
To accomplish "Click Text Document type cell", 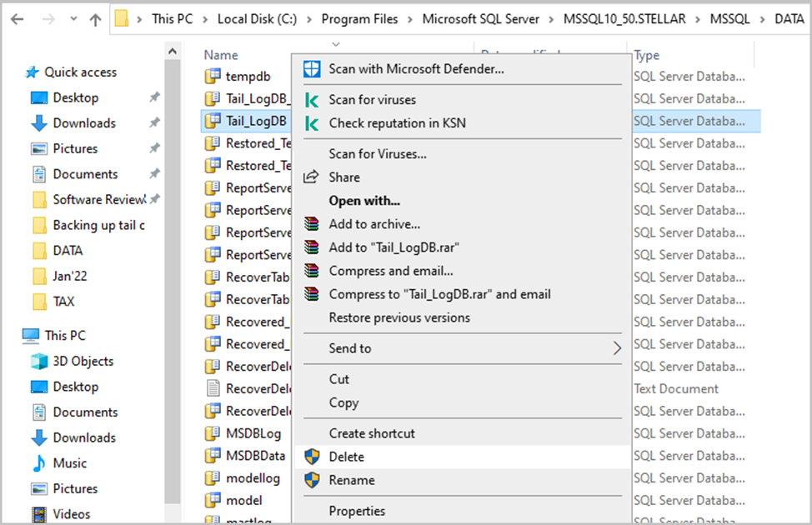I will point(676,389).
